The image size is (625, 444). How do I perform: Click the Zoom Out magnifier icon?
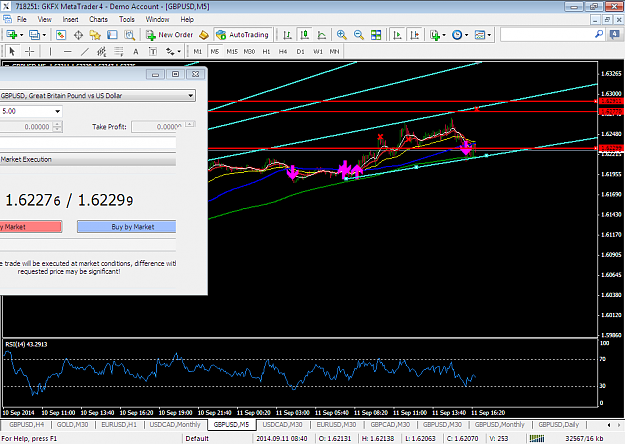[359, 35]
